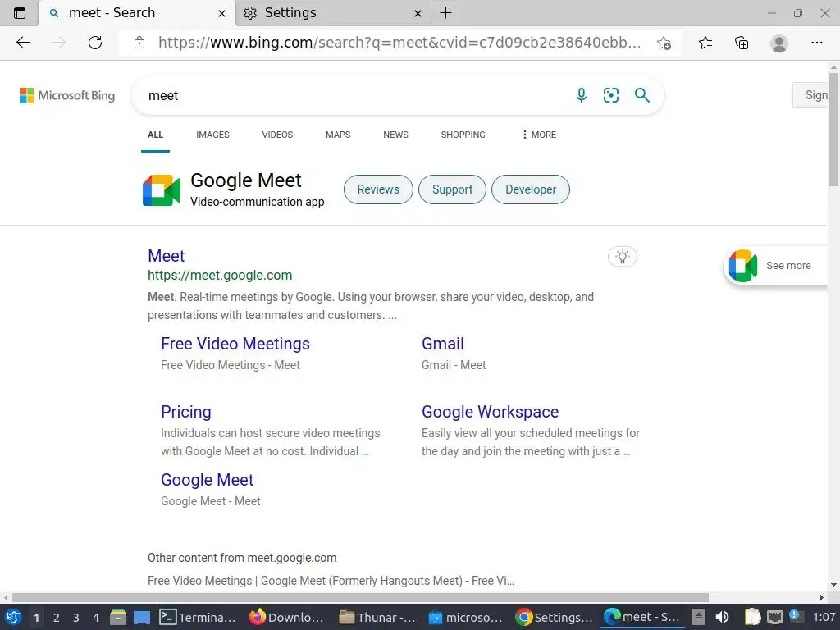Click the horizontal page scrollbar
The width and height of the screenshot is (840, 630).
[360, 597]
